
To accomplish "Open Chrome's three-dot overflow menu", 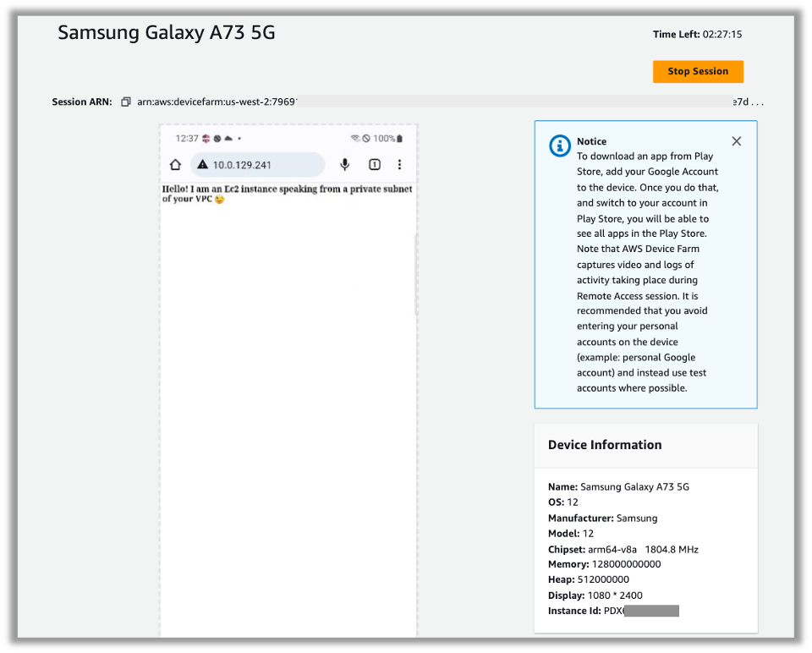I will (399, 164).
